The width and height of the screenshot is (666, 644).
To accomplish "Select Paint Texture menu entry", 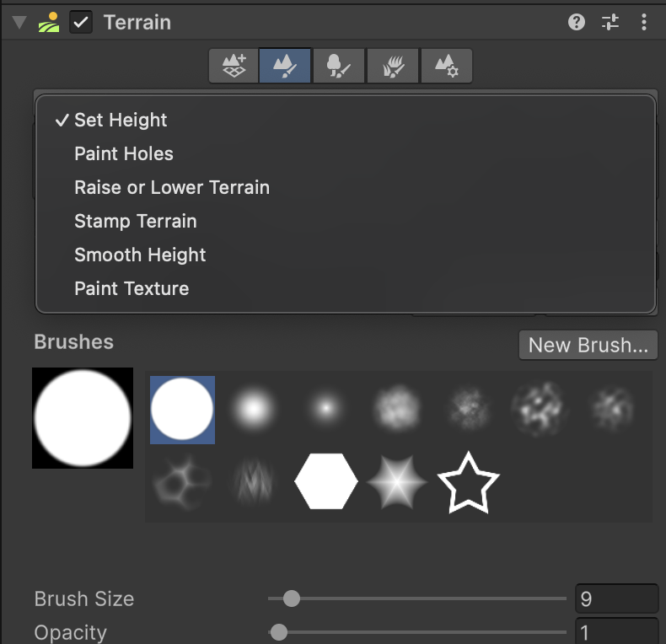I will coord(132,288).
